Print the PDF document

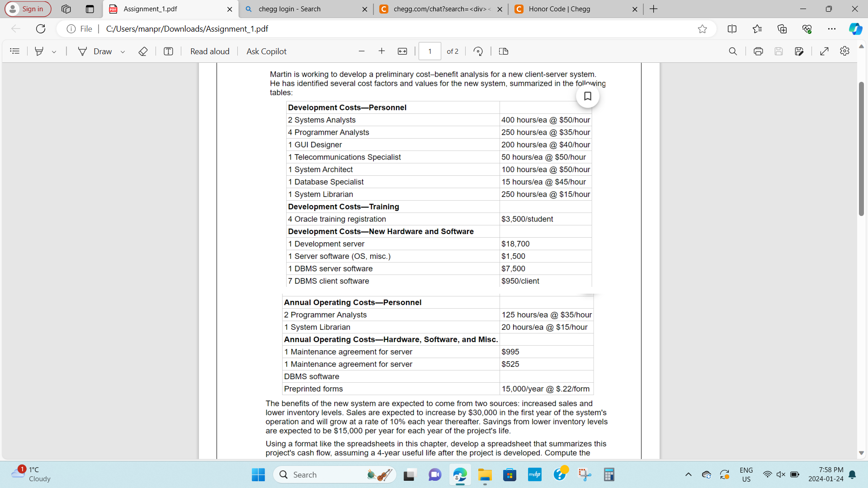tap(758, 51)
